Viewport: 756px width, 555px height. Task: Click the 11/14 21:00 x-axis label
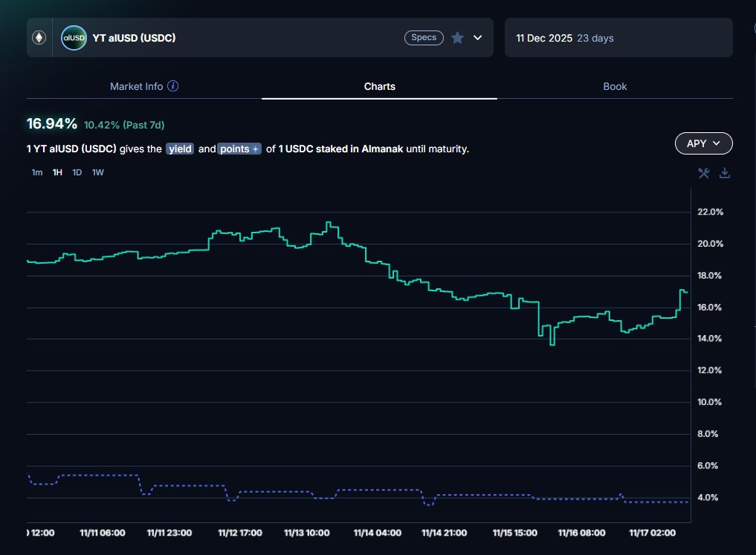pyautogui.click(x=444, y=533)
